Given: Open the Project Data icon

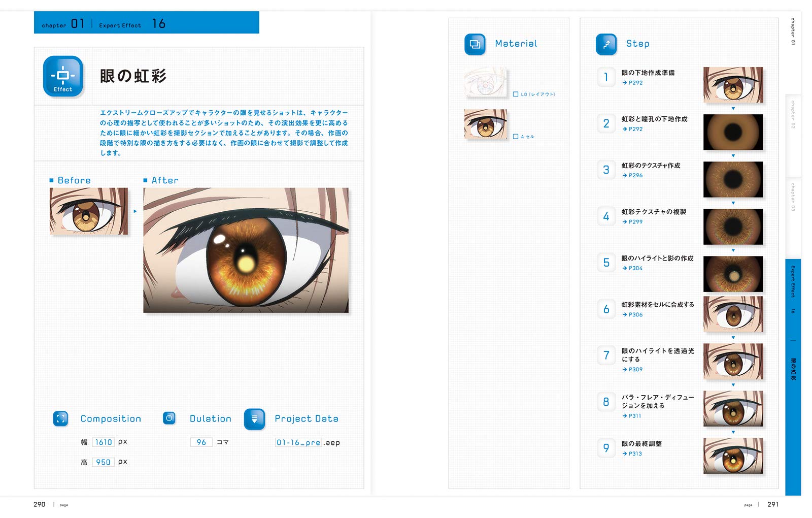Looking at the screenshot, I should [x=254, y=418].
